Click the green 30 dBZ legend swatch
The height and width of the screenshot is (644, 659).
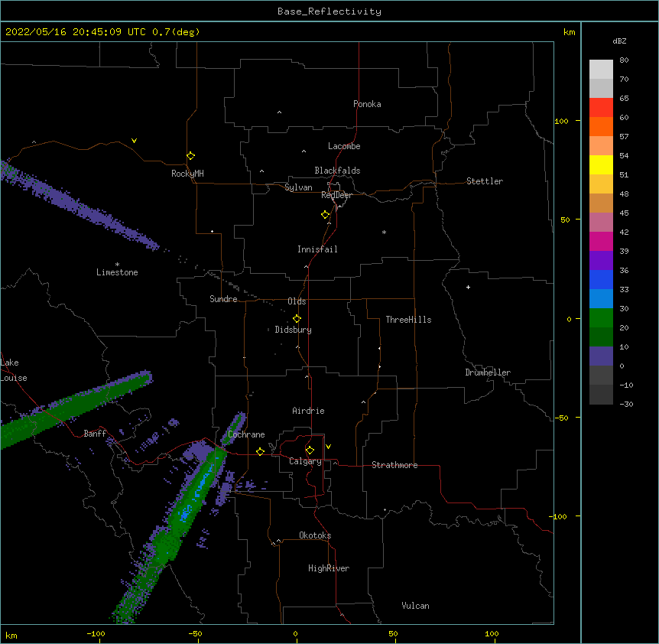[x=601, y=318]
